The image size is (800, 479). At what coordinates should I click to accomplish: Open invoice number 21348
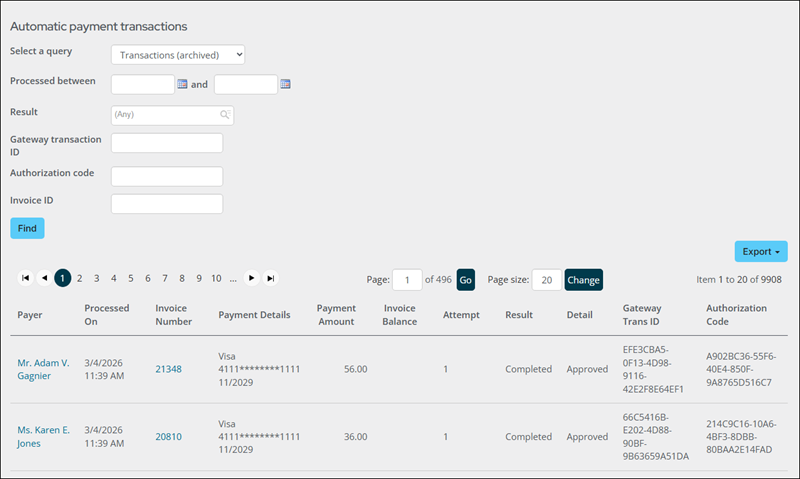(x=168, y=369)
